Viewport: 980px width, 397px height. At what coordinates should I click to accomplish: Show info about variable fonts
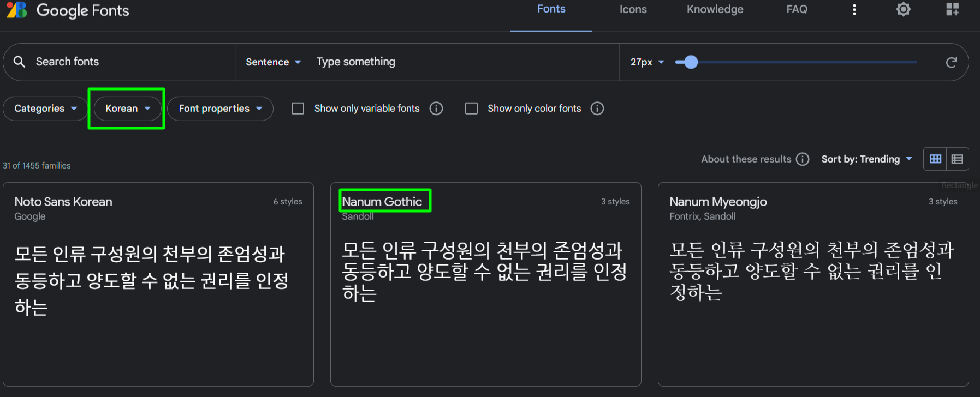[436, 109]
